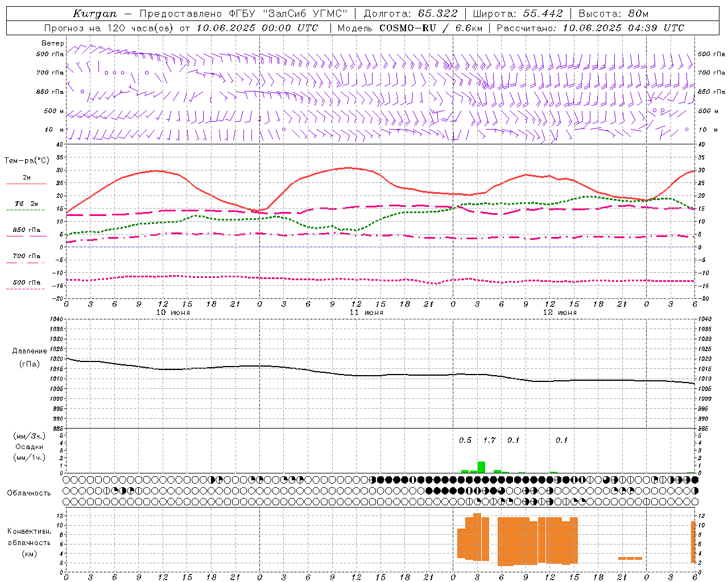Click the 1.7 precipitation amount
The width and height of the screenshot is (728, 582).
pyautogui.click(x=489, y=440)
